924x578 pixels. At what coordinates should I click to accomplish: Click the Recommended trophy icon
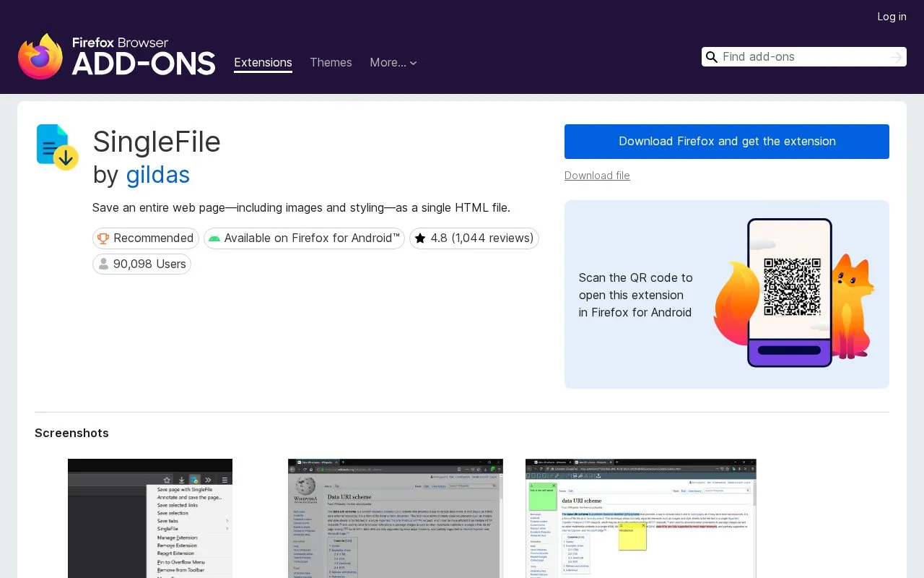(103, 238)
